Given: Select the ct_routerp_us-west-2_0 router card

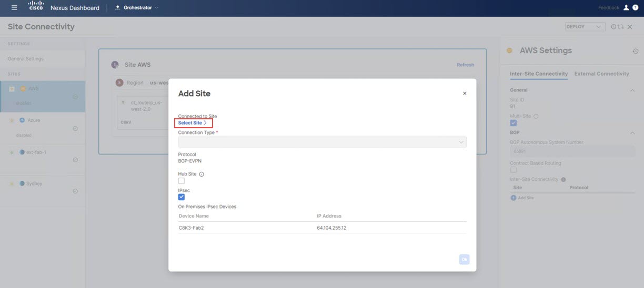Looking at the screenshot, I should [142, 112].
